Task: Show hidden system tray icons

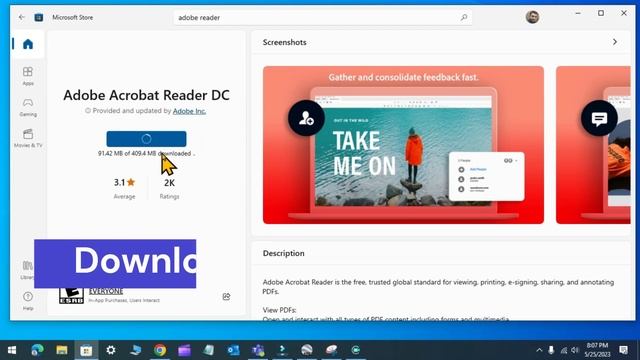Action: click(x=539, y=350)
